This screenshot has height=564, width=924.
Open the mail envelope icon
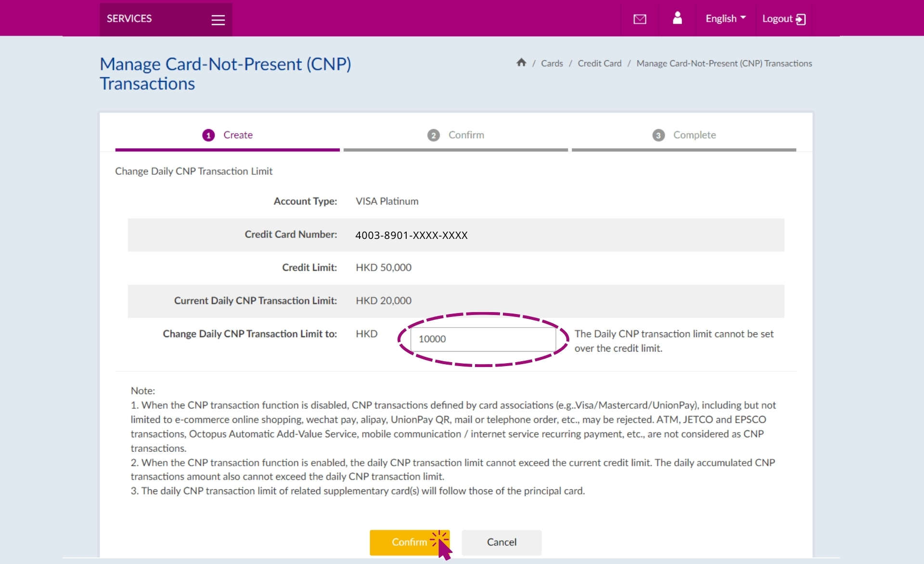[640, 19]
